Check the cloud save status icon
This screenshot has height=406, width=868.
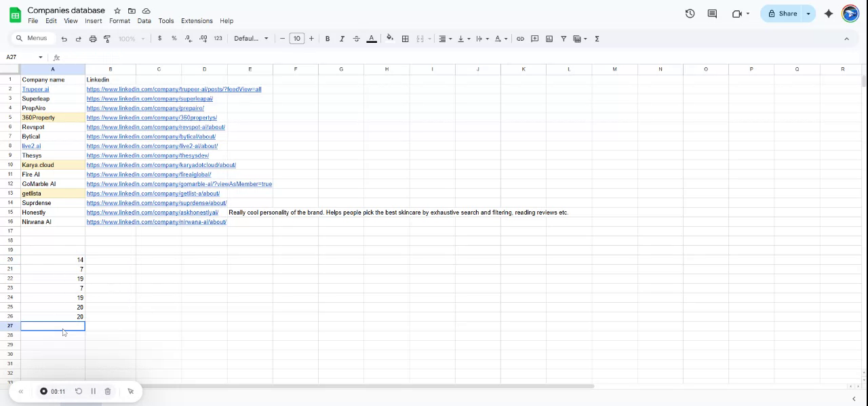(x=146, y=11)
